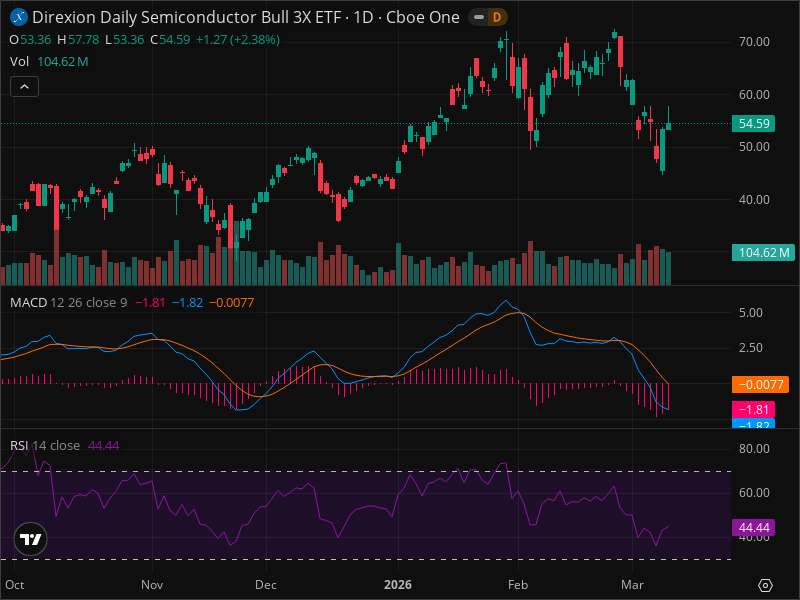The height and width of the screenshot is (600, 800).
Task: Click the pink -1.81 histogram axis label
Action: pos(754,409)
